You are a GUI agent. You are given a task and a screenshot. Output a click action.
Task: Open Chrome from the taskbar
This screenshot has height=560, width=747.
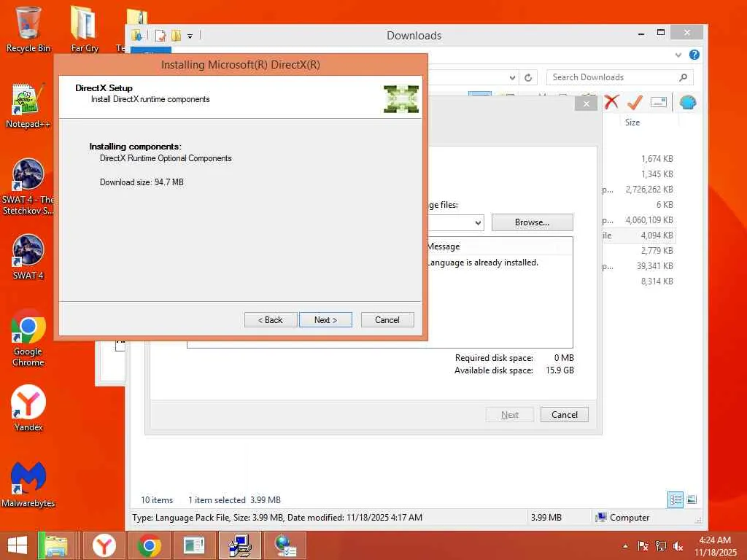(x=149, y=545)
